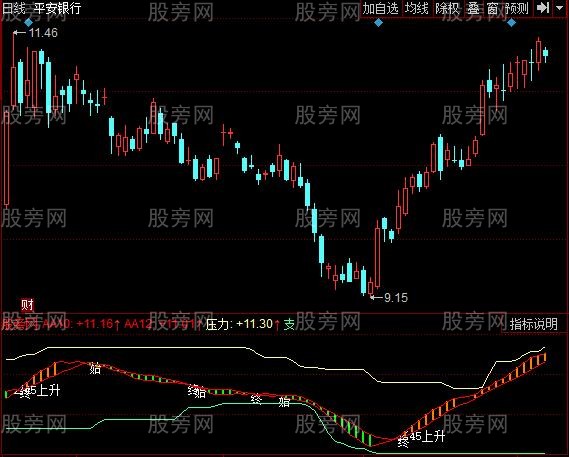Click the jump-to-end arrow icon
569x457 pixels.
point(543,8)
